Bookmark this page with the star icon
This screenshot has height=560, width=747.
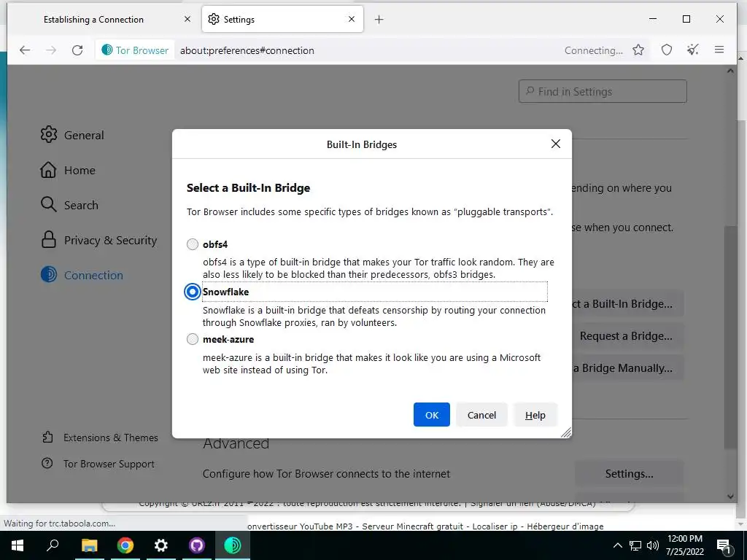(x=638, y=50)
